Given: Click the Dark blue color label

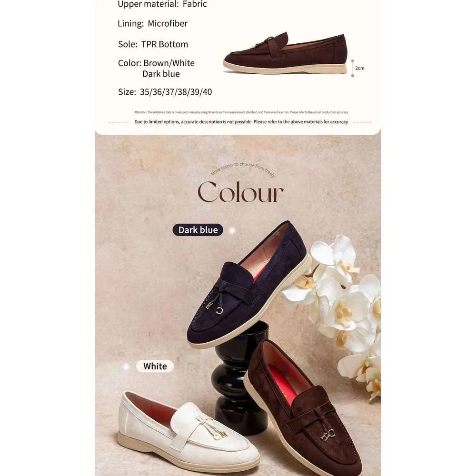Looking at the screenshot, I should [x=198, y=230].
